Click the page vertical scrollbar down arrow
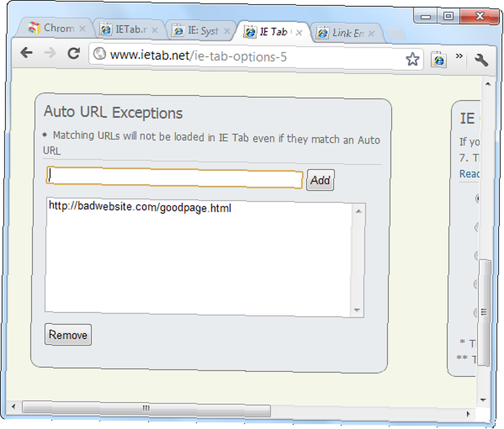 tap(483, 400)
